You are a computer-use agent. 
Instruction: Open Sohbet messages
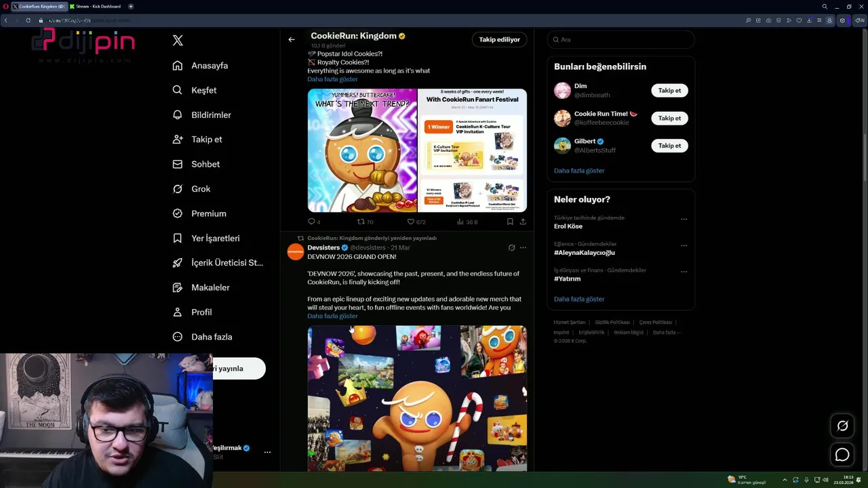[x=197, y=164]
